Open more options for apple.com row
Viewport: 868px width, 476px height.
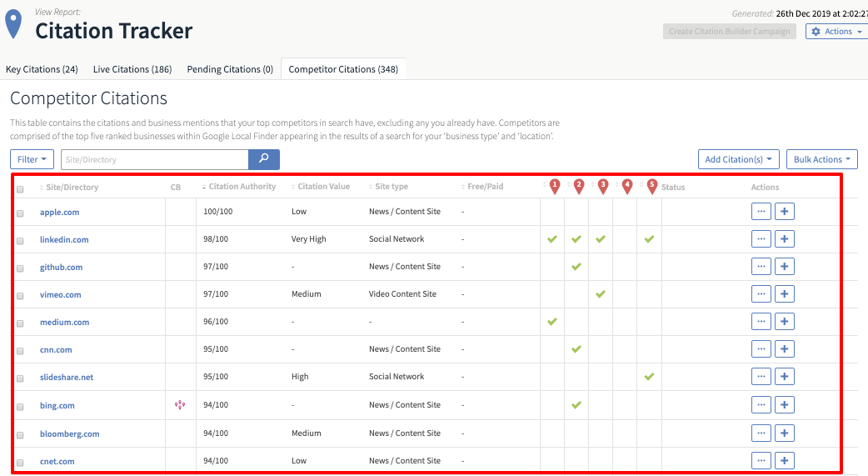click(x=761, y=211)
